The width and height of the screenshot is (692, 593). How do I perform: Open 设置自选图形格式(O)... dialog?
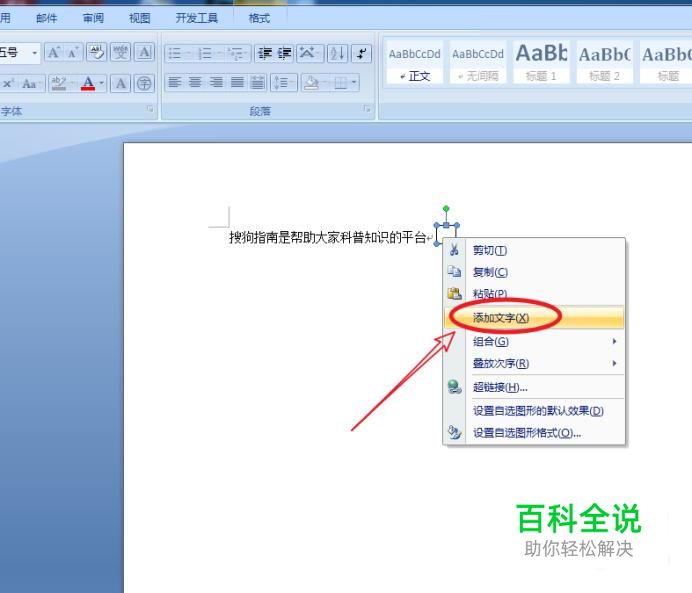coord(534,433)
